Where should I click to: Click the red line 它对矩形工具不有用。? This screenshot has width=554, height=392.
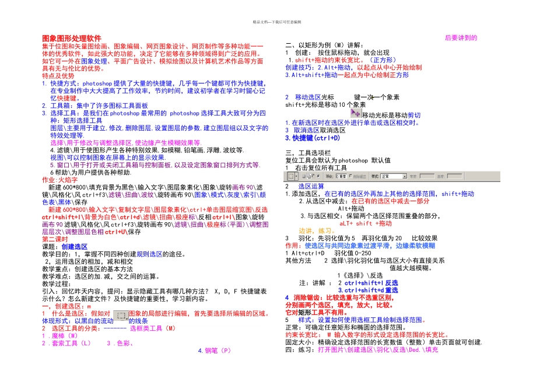pyautogui.click(x=316, y=313)
